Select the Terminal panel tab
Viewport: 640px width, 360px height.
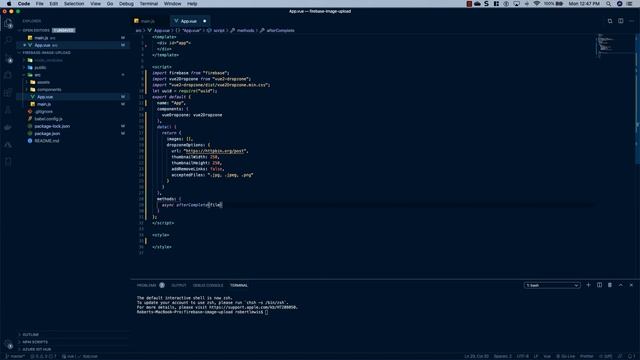(x=239, y=285)
